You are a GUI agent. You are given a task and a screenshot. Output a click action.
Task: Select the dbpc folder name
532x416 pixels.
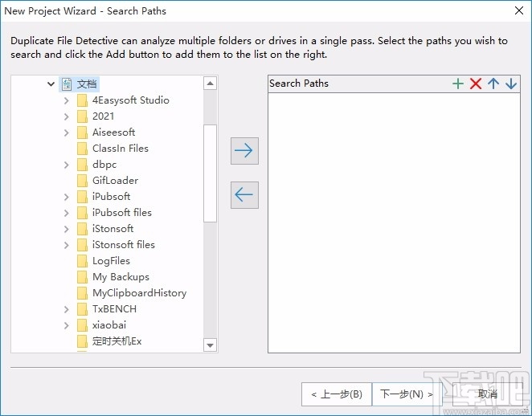pos(104,165)
